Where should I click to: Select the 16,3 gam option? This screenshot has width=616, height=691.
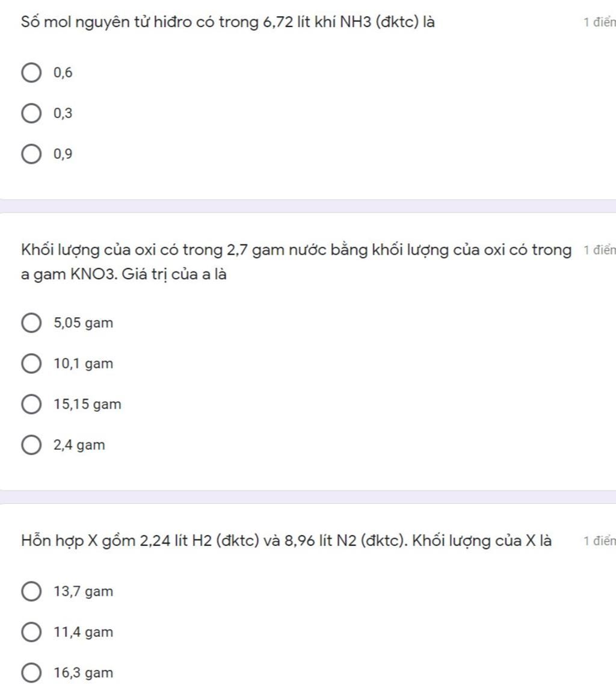(x=31, y=672)
